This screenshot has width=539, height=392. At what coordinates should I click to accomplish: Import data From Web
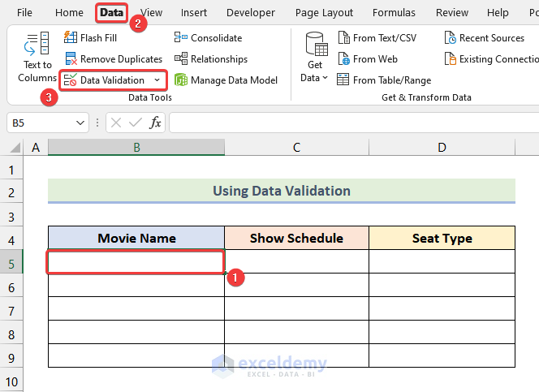(x=344, y=59)
